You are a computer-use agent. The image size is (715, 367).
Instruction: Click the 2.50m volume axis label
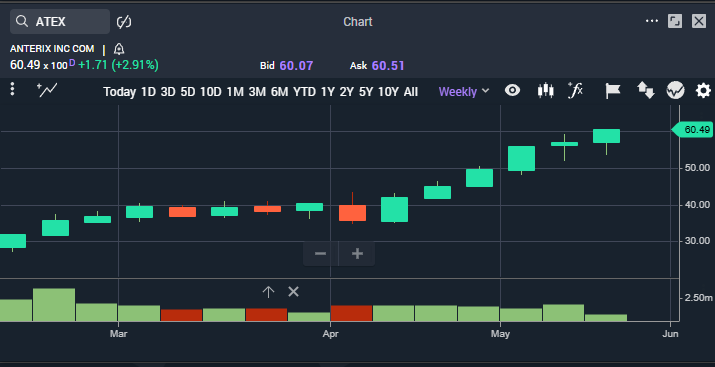(x=698, y=298)
